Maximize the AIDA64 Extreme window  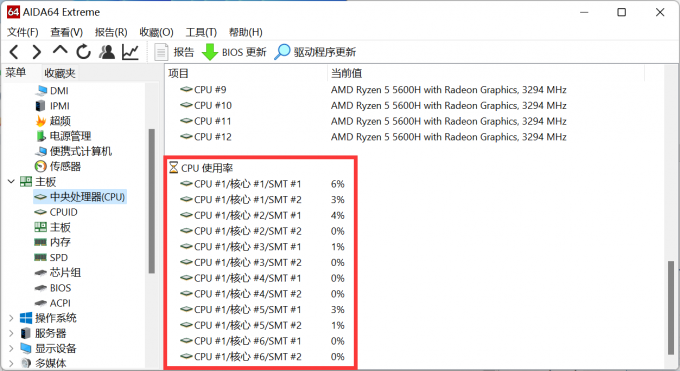(x=621, y=12)
